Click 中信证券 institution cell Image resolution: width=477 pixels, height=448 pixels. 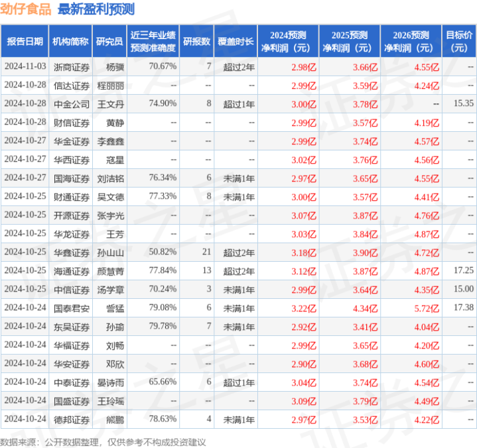click(x=72, y=290)
